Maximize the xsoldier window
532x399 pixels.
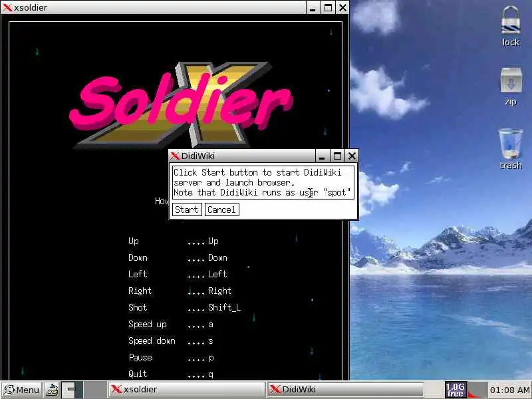pyautogui.click(x=328, y=7)
